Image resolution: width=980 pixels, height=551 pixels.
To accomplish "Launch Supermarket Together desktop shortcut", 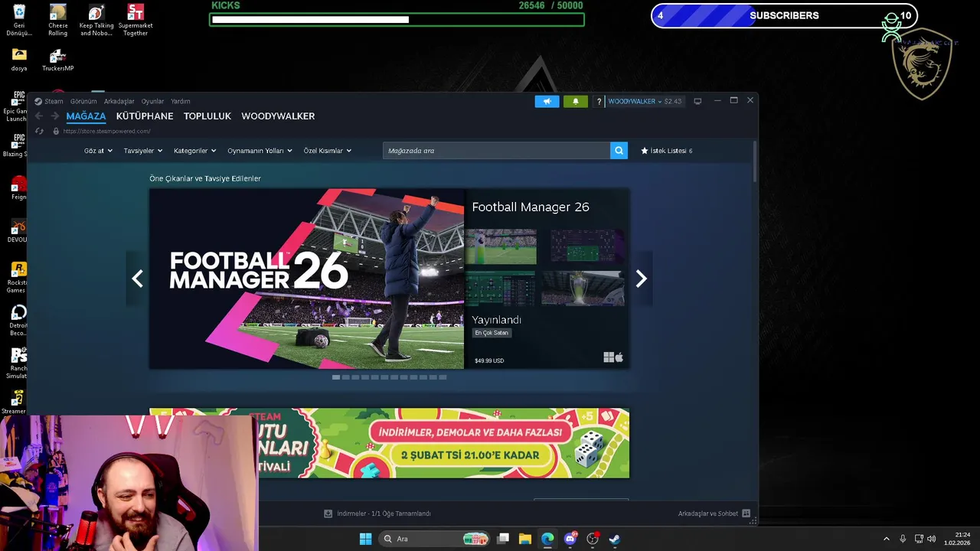I will tap(136, 20).
